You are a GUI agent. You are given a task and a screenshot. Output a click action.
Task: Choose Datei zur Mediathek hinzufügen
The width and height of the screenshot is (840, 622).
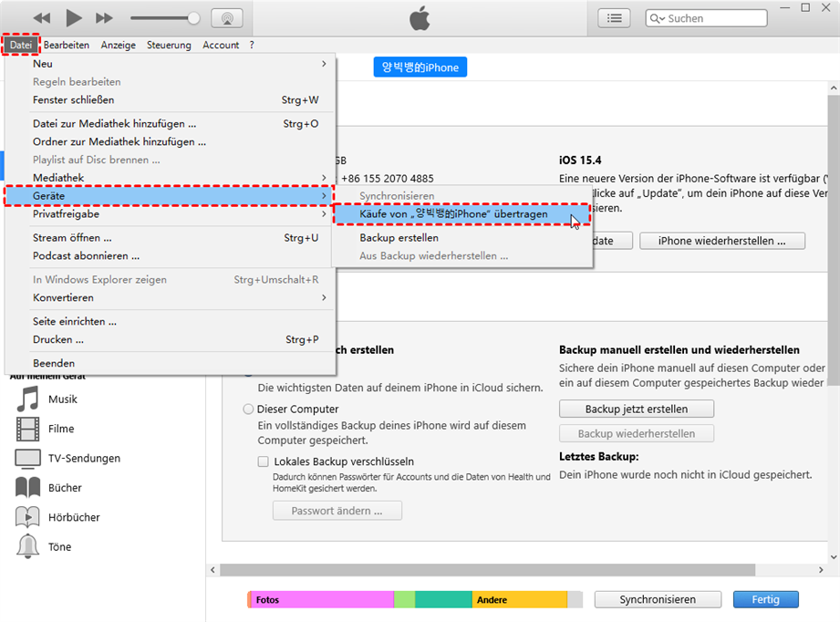pos(170,124)
